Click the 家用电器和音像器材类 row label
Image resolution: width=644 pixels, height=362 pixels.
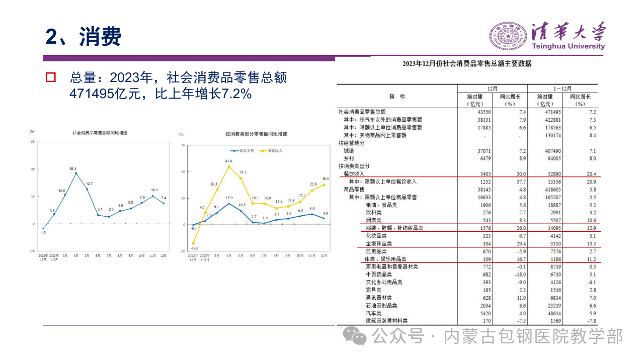392,266
